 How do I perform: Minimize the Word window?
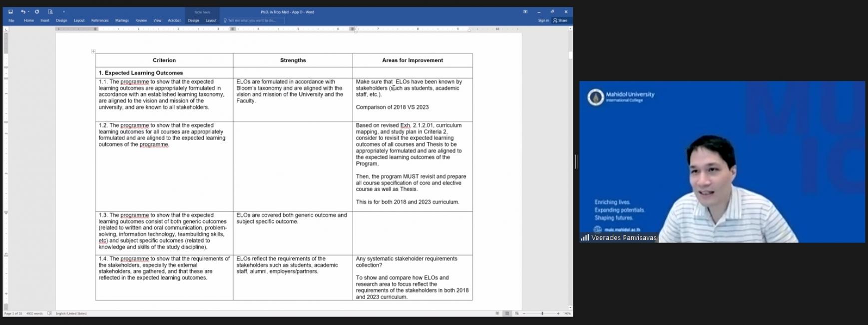tap(539, 11)
